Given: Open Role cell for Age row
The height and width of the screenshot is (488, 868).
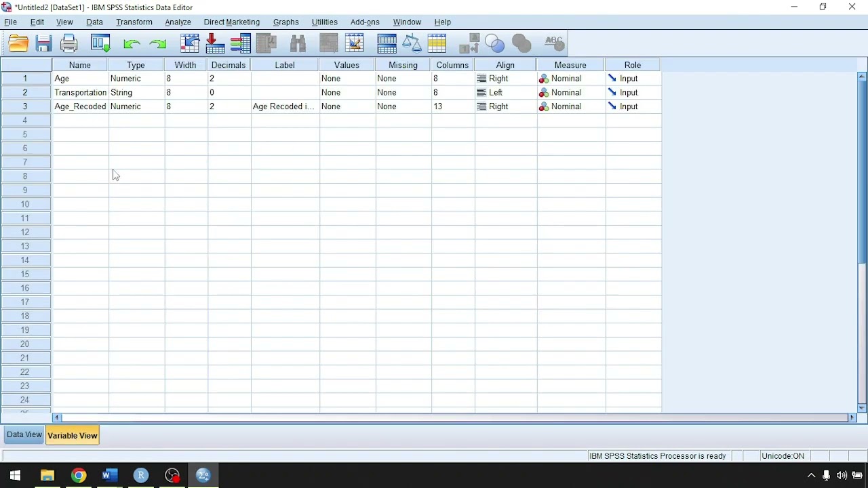Looking at the screenshot, I should click(633, 79).
